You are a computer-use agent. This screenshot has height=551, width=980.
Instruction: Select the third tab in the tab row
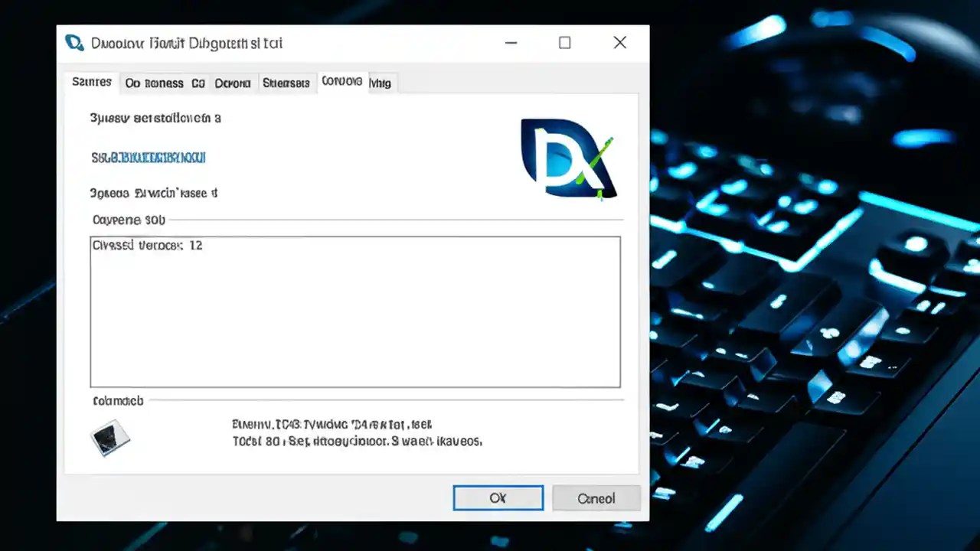pos(233,83)
